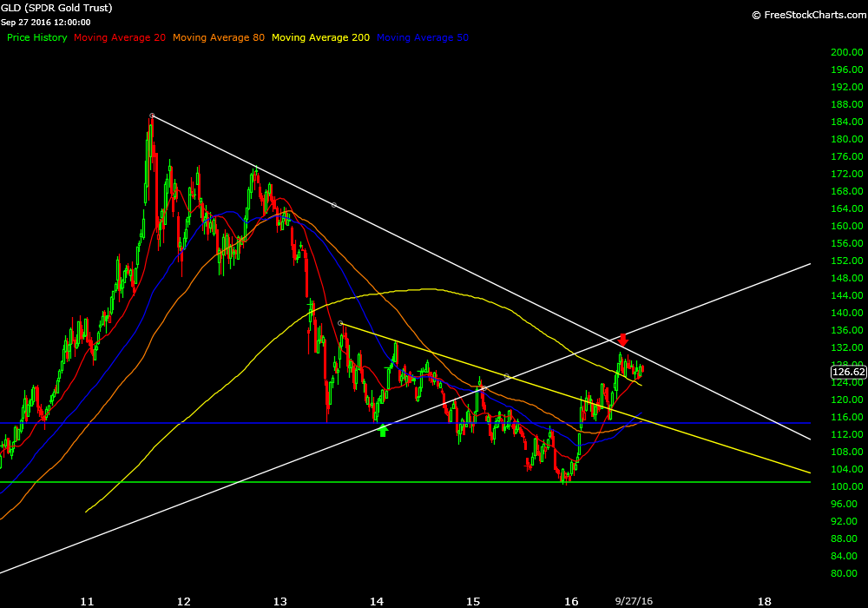Click the green up arrow marker
Screen dimensions: 868x608
point(383,429)
